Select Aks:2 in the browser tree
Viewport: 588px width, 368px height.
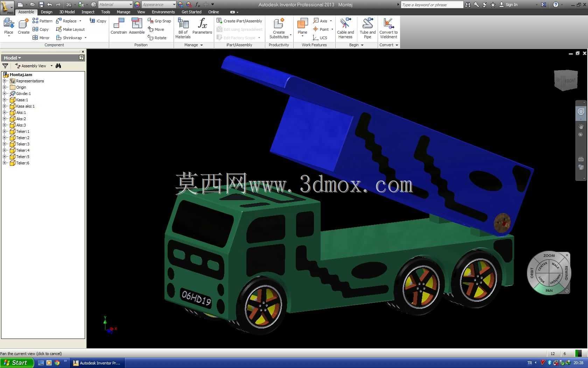tap(21, 119)
